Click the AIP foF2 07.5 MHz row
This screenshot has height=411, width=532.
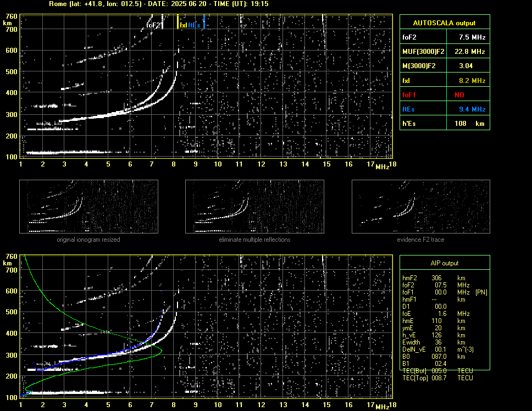click(x=436, y=285)
